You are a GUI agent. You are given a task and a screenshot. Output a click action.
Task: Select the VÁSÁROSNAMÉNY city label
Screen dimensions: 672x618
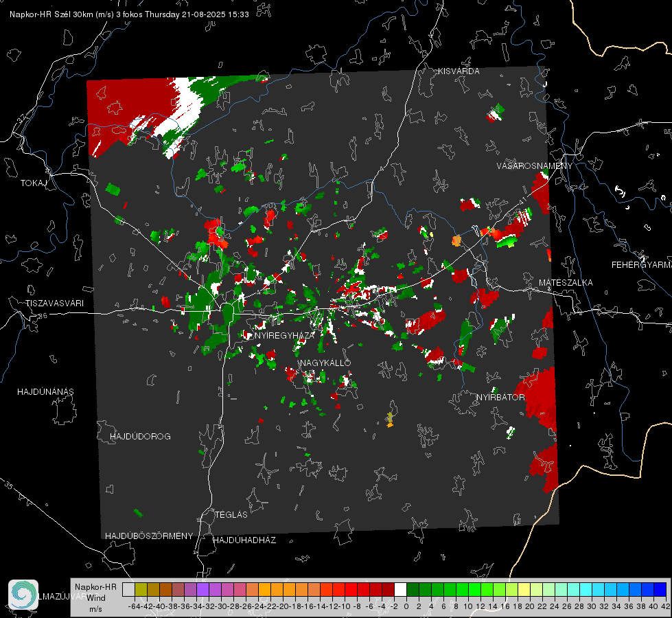(x=535, y=166)
